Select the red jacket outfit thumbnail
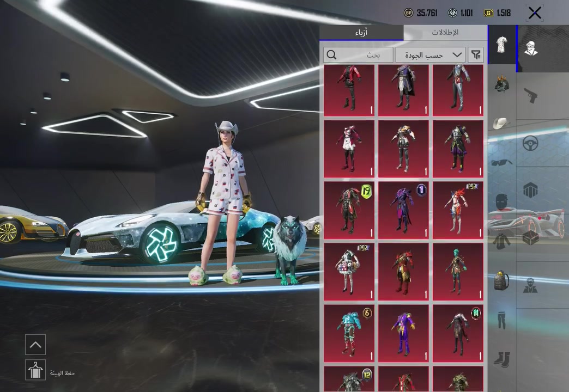The image size is (569, 392). click(349, 91)
